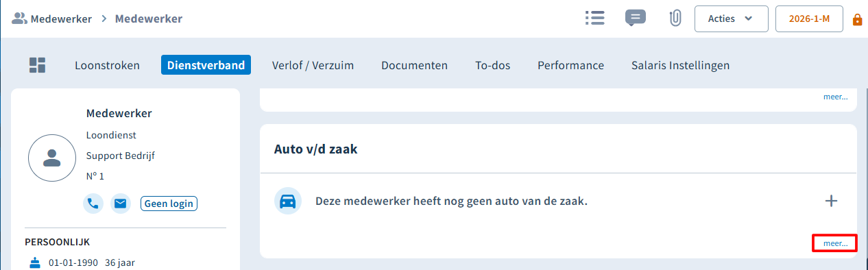The height and width of the screenshot is (270, 868).
Task: Open the Acties dropdown
Action: point(732,19)
